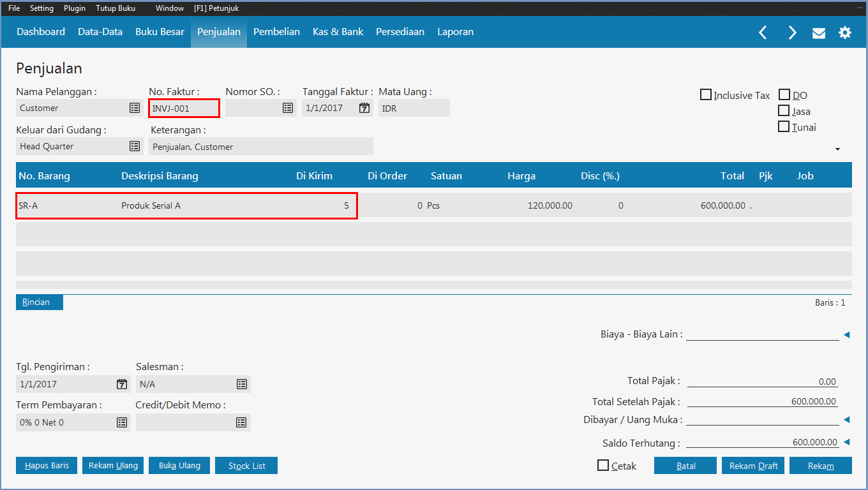
Task: Click the Biaya - Biaya Lain input field
Action: [x=763, y=334]
